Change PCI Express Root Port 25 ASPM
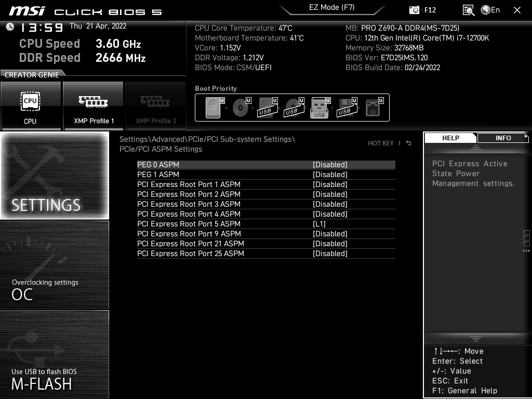532x399 pixels. tap(266, 254)
